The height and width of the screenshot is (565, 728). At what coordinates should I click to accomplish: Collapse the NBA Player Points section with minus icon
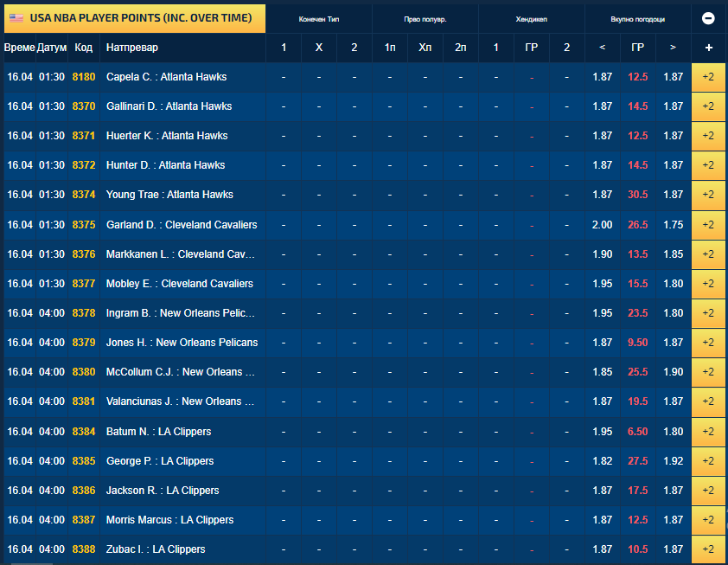coord(708,18)
